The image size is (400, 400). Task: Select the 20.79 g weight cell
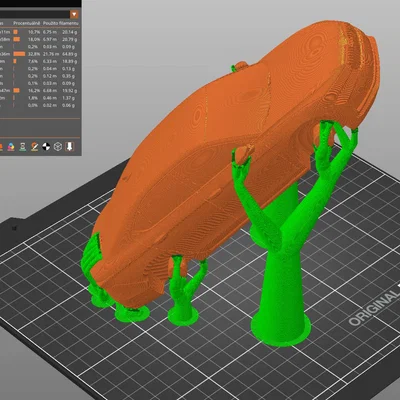click(69, 39)
